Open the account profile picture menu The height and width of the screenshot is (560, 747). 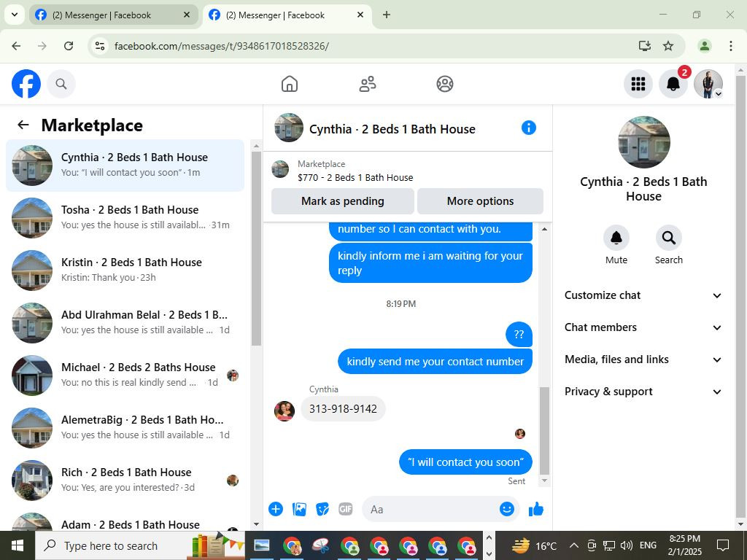point(708,84)
